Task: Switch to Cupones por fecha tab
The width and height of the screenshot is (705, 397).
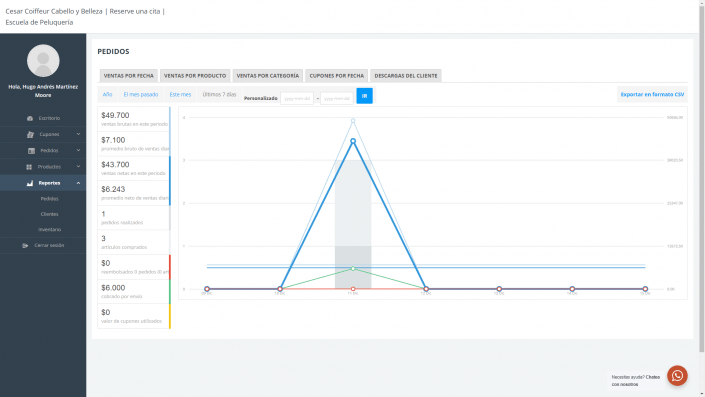Action: [x=337, y=76]
